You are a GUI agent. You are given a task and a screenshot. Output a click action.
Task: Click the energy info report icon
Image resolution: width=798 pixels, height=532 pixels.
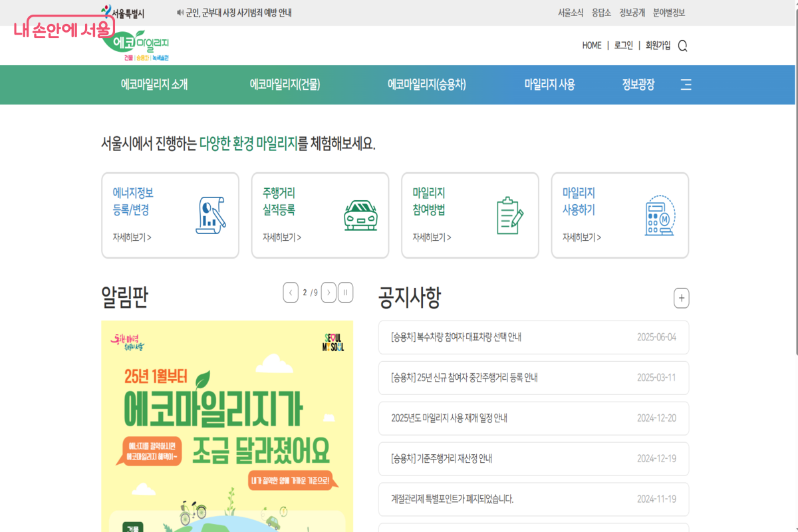click(x=211, y=215)
